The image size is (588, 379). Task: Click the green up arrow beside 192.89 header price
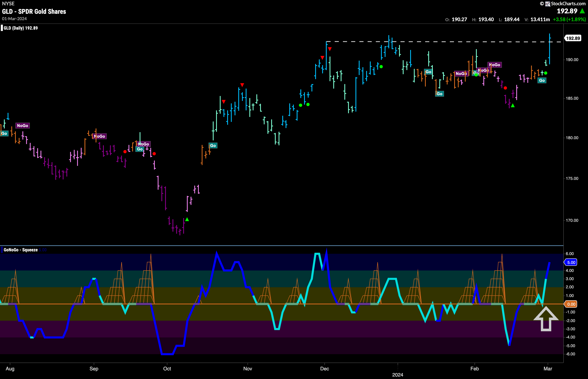tap(582, 11)
